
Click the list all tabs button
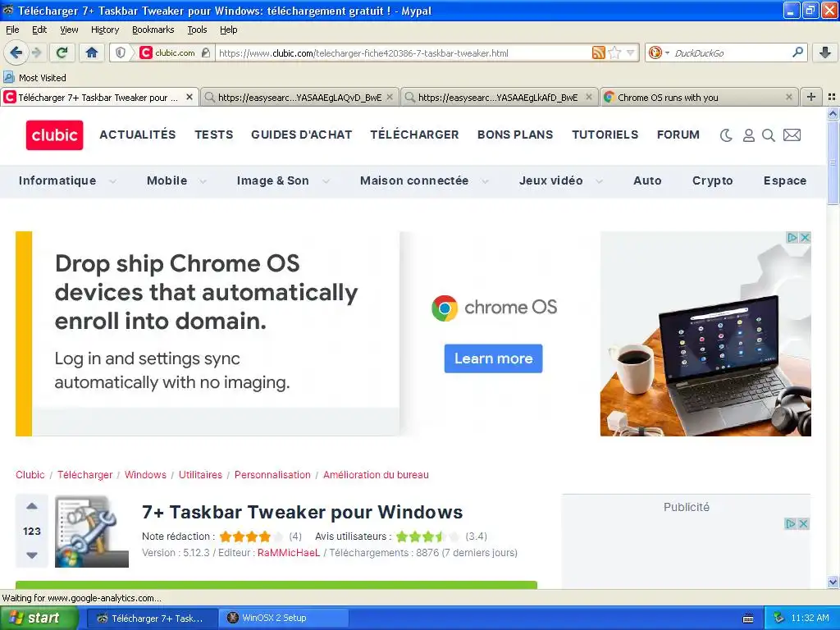(832, 97)
